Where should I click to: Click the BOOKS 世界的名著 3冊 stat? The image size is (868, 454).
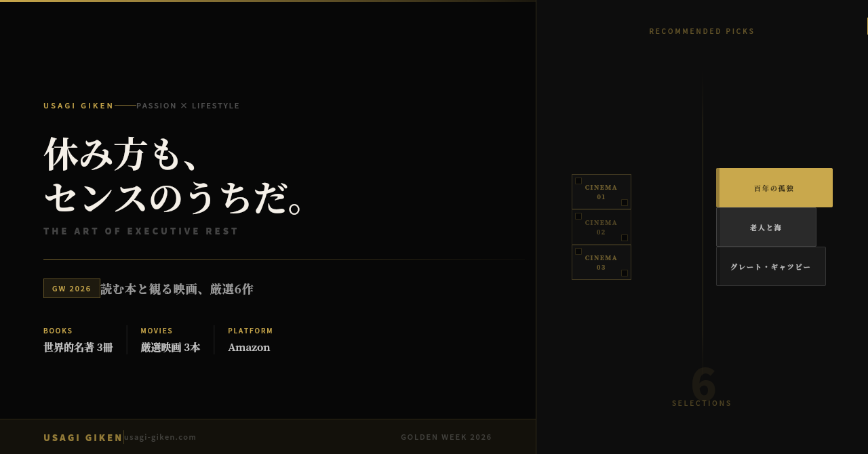(x=78, y=339)
